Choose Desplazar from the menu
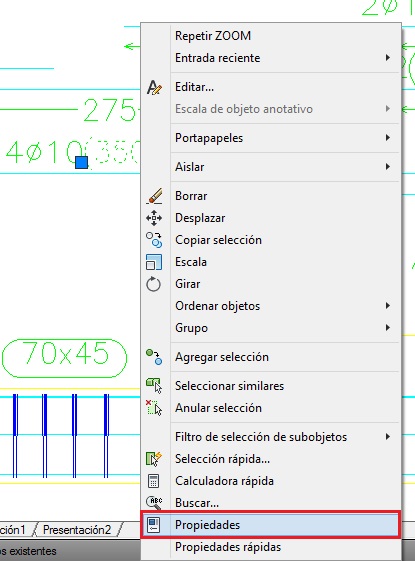 pos(270,218)
